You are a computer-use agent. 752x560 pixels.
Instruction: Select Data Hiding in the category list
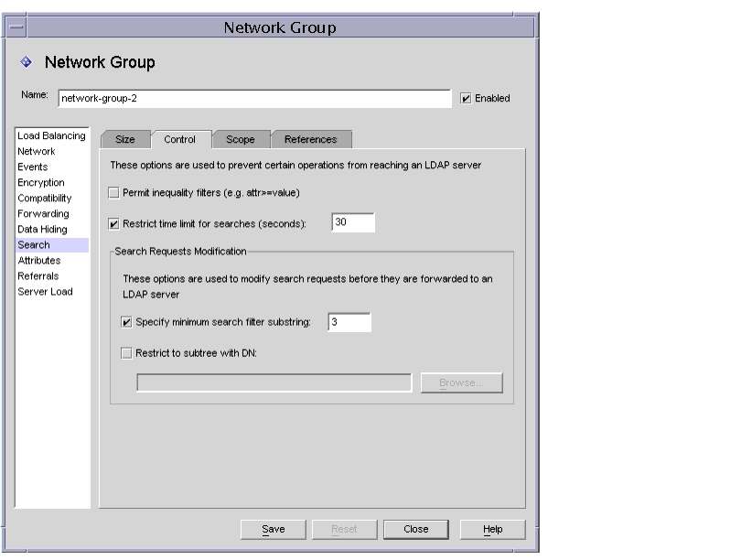coord(40,229)
